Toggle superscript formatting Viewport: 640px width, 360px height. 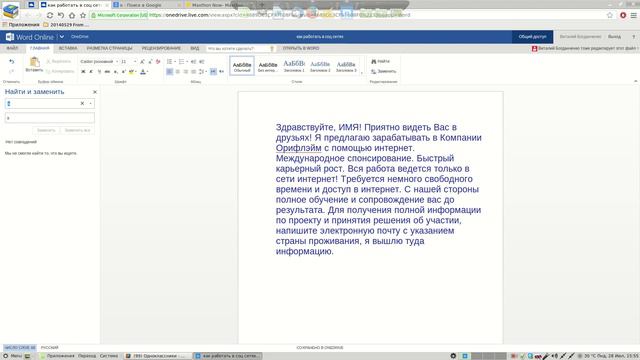[x=123, y=71]
